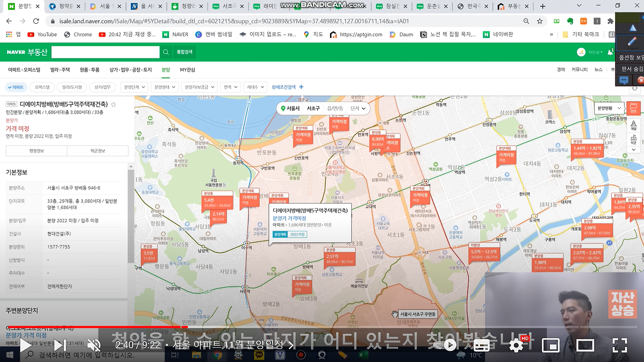This screenshot has width=644, height=362.
Task: Switch to 아파트·오피스텔 menu
Action: coord(24,70)
